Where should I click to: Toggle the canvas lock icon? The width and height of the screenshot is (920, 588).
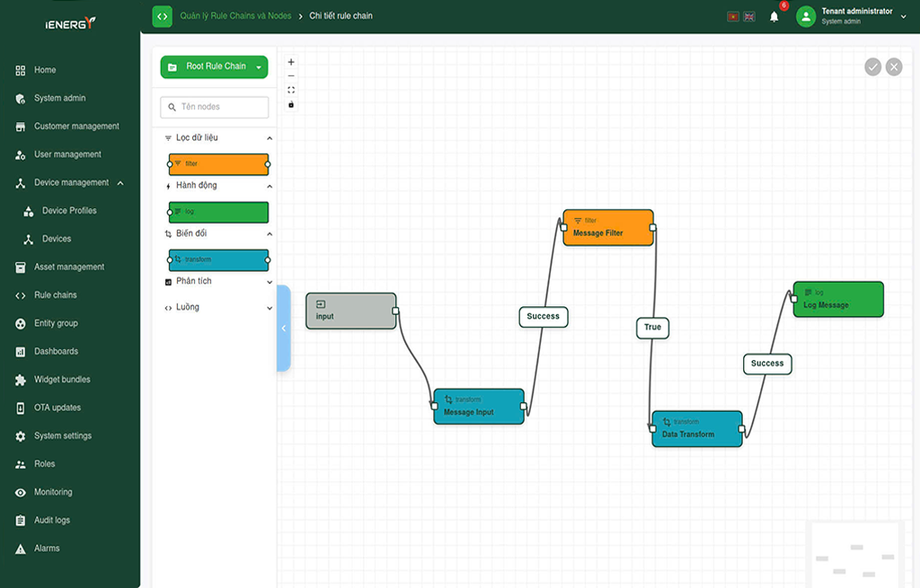tap(291, 104)
